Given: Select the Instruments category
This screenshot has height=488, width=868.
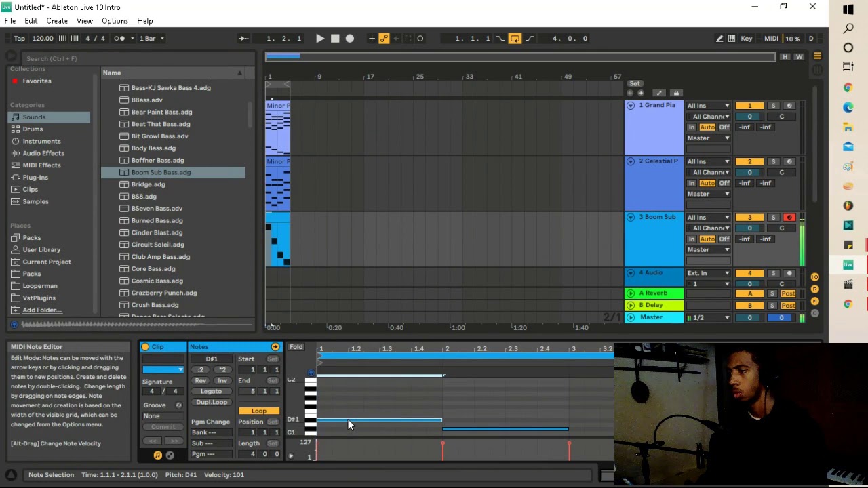Looking at the screenshot, I should (41, 141).
